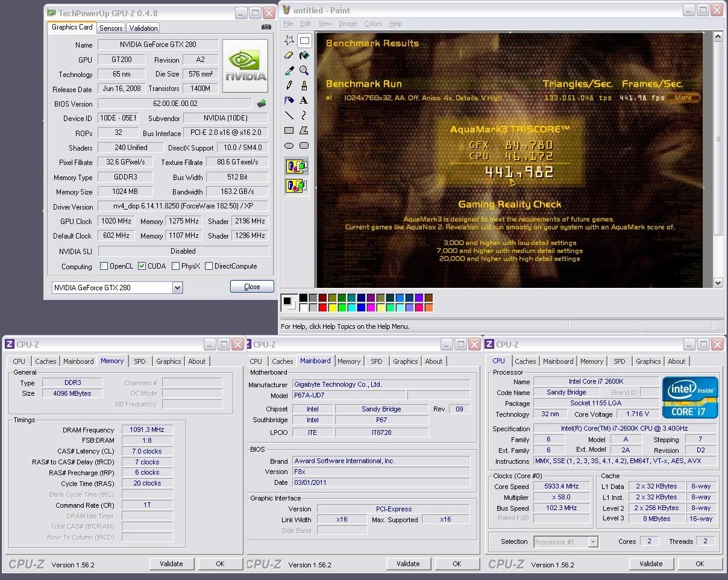Switch to the Validation tab in GPU-Z
The height and width of the screenshot is (580, 728).
point(143,28)
